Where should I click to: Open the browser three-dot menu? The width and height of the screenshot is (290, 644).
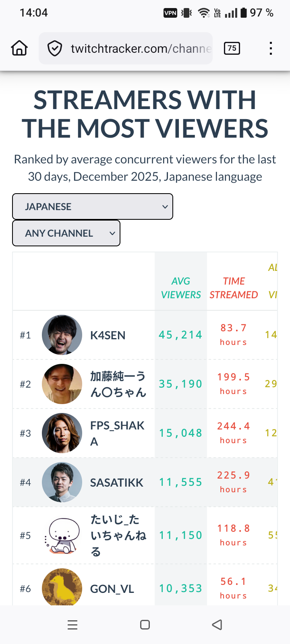tap(271, 48)
